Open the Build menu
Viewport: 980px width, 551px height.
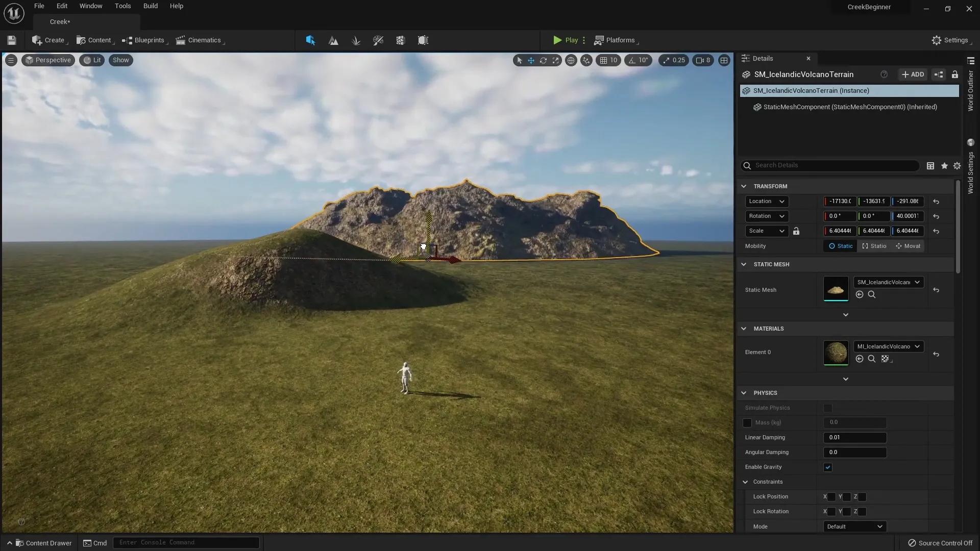pos(150,6)
